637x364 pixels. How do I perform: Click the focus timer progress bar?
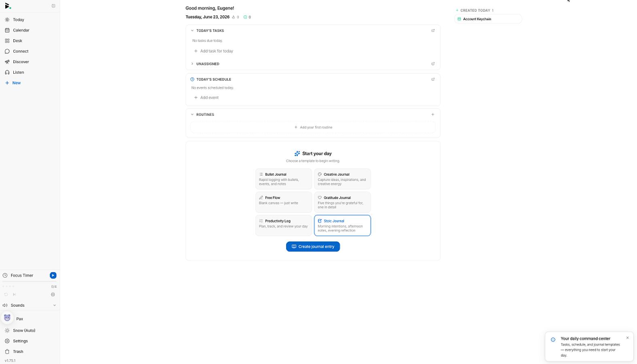point(30,281)
